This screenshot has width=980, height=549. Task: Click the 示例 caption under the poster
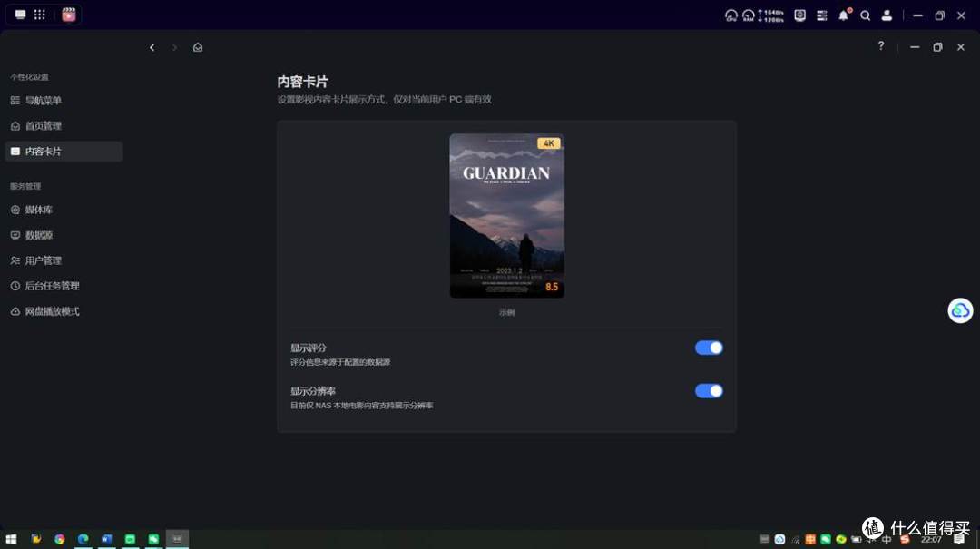(507, 312)
